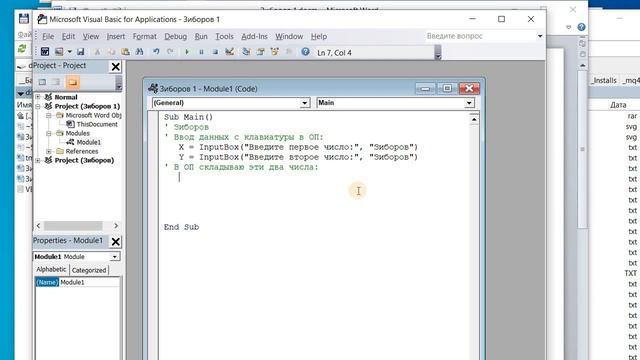Viewport: 640px width, 360px height.
Task: Click the grayed Toolbox toolbar icon
Action: 289,52
